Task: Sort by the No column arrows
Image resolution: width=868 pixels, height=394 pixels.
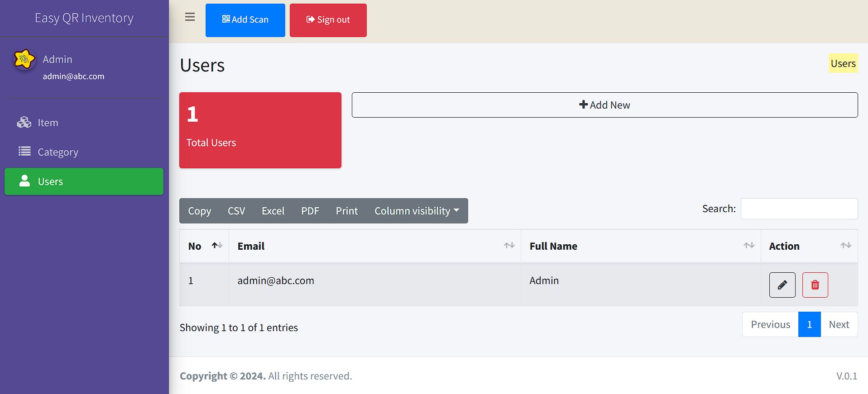Action: [x=217, y=246]
